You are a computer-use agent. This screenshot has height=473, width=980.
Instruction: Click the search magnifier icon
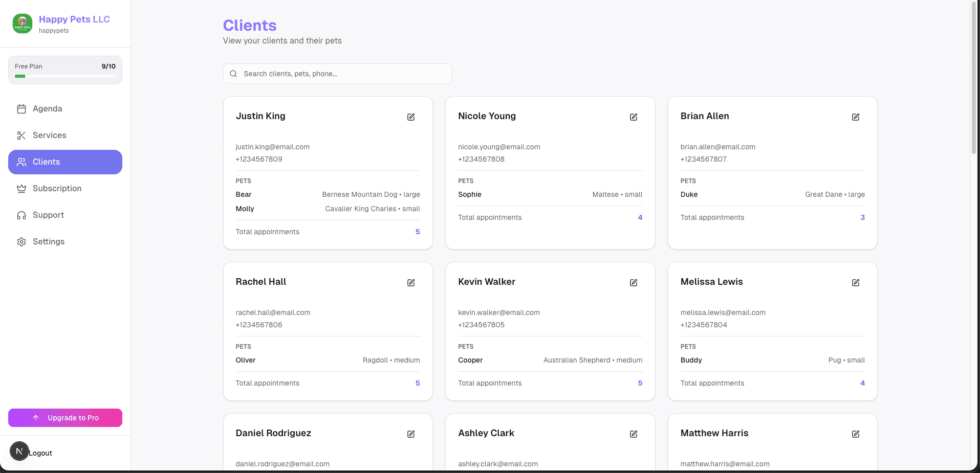233,74
